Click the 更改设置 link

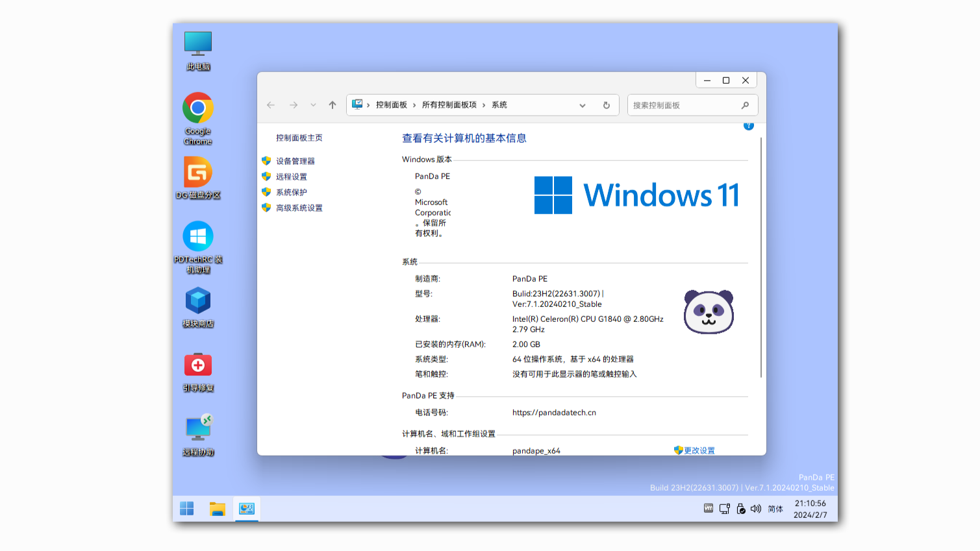coord(699,450)
